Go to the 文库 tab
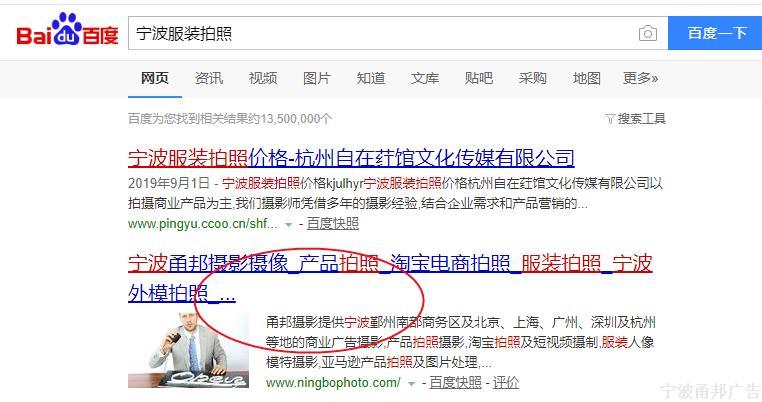This screenshot has width=762, height=402. (425, 78)
